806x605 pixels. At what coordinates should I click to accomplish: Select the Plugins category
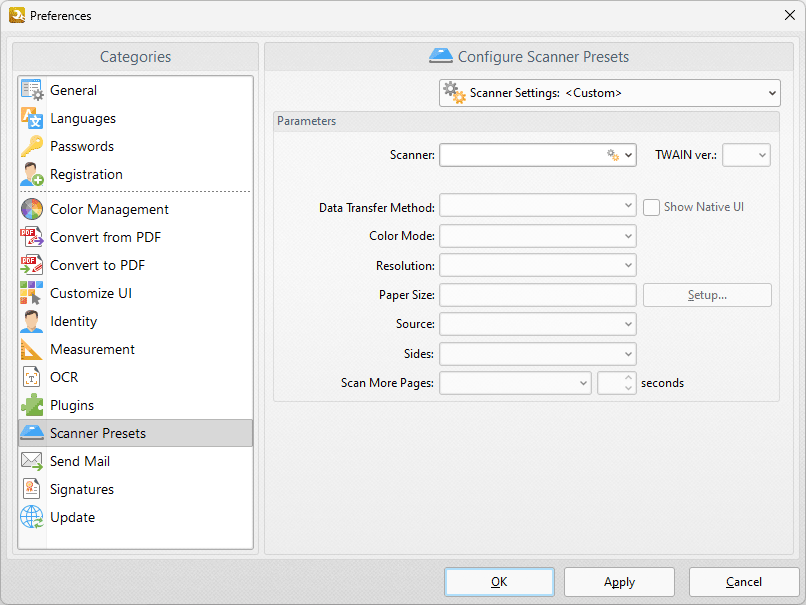(x=136, y=405)
